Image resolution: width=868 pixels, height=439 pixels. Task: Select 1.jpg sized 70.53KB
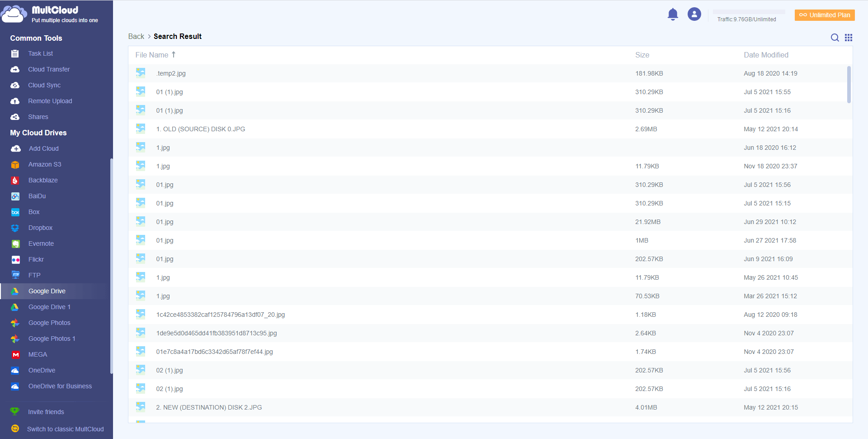[x=490, y=296]
